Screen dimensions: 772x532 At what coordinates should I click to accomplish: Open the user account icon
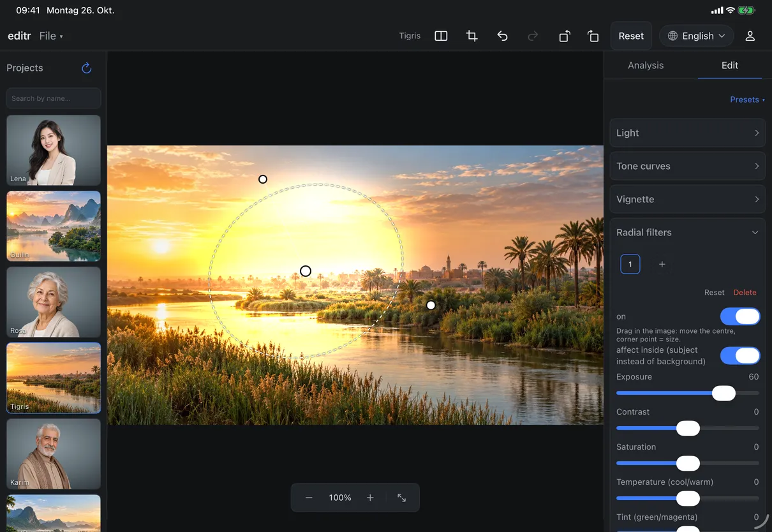[750, 36]
